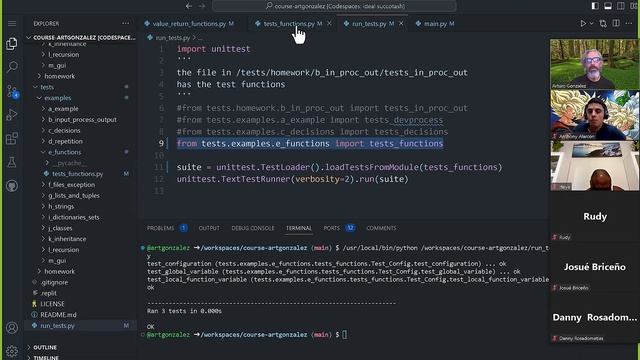Switch to main.py editor tab
The width and height of the screenshot is (640, 360).
click(435, 24)
